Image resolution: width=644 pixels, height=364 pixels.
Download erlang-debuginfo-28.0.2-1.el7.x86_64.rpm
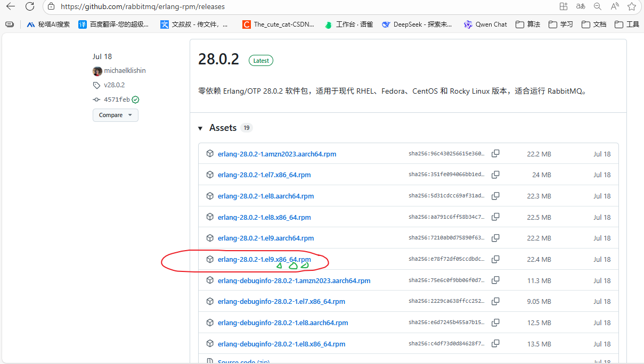point(281,301)
